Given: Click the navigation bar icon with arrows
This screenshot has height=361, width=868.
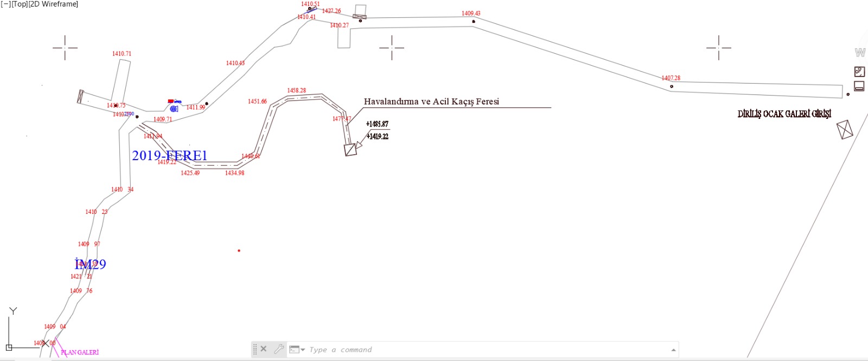Looking at the screenshot, I should point(859,72).
